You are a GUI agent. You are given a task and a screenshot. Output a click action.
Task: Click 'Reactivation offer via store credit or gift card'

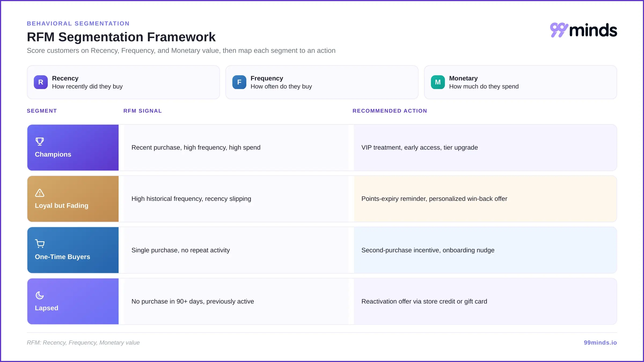tap(424, 301)
